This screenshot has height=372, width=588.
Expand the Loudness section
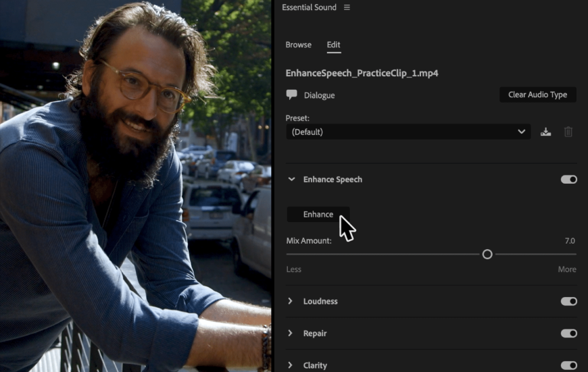point(290,301)
